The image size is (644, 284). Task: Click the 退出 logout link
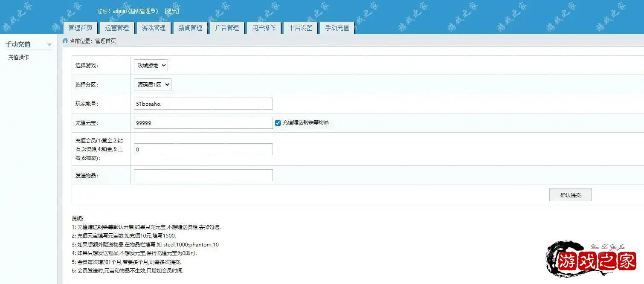pos(172,11)
